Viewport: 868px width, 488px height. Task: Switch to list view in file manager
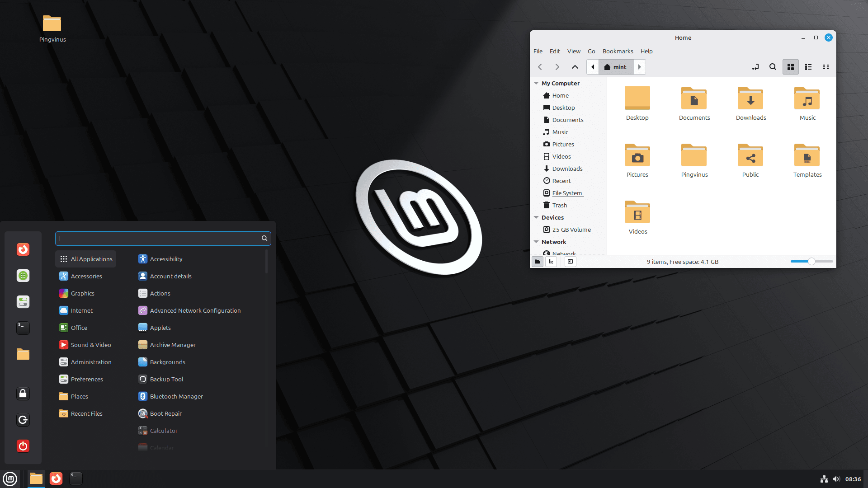pos(808,67)
